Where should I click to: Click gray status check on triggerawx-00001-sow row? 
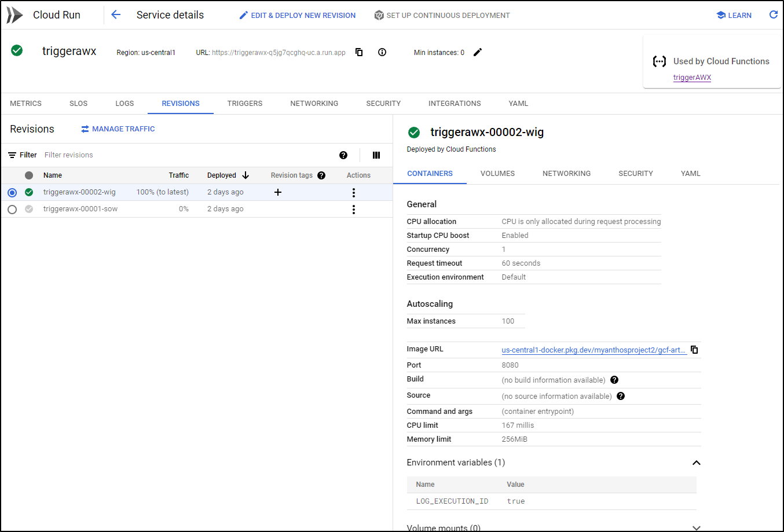point(29,209)
